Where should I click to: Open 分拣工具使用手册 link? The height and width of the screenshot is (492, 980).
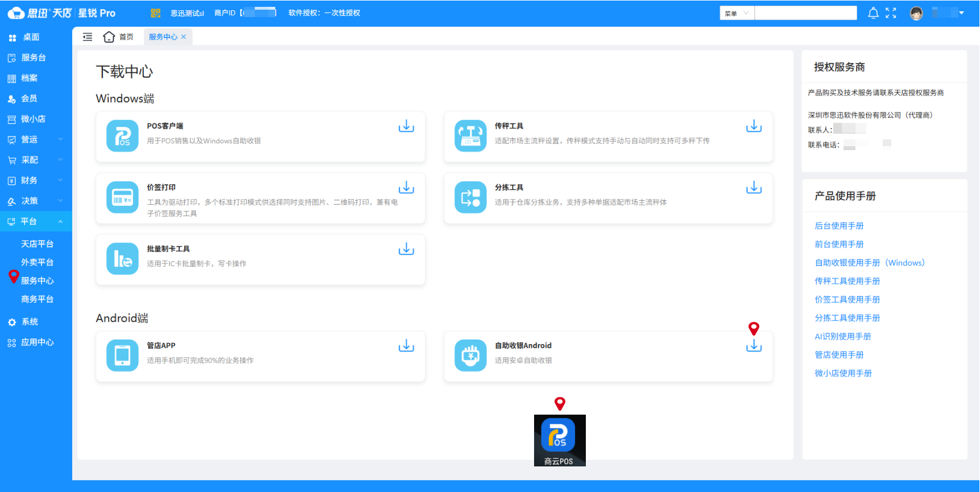[847, 318]
